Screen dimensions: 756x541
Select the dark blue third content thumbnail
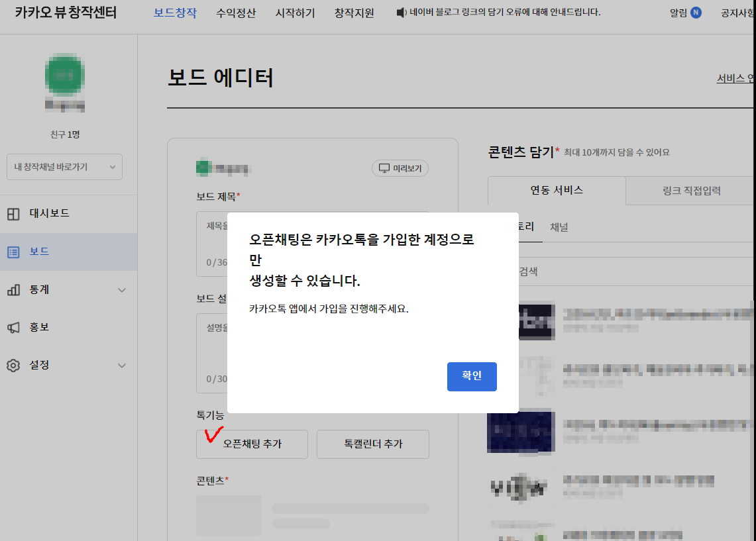point(521,432)
